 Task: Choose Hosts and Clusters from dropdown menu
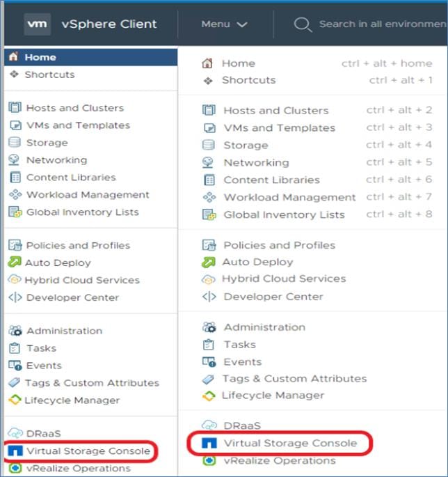point(276,111)
